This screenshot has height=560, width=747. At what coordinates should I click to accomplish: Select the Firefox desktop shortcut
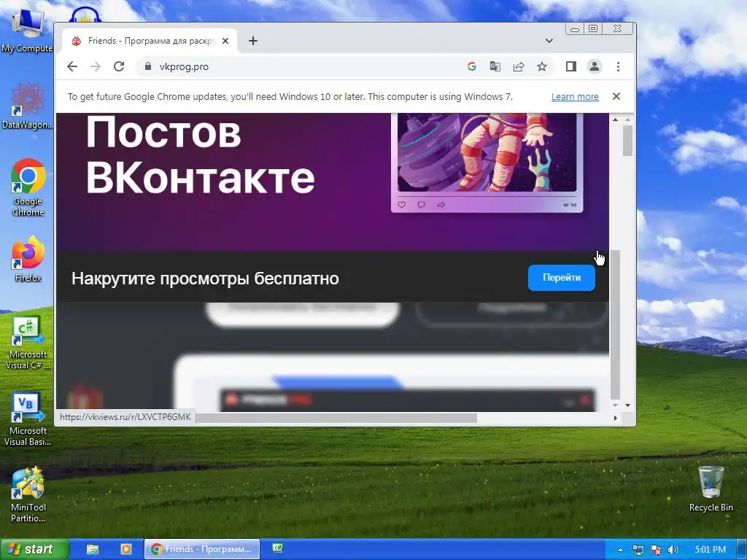pyautogui.click(x=28, y=259)
